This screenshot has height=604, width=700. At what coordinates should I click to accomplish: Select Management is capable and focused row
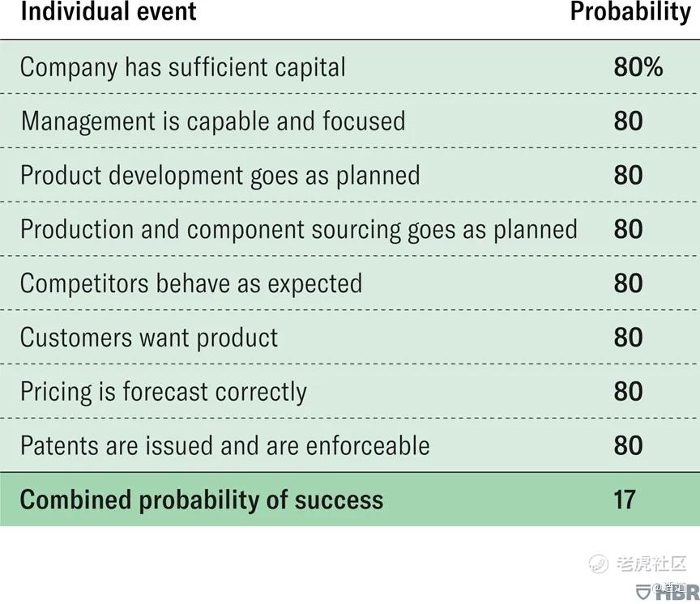(350, 121)
